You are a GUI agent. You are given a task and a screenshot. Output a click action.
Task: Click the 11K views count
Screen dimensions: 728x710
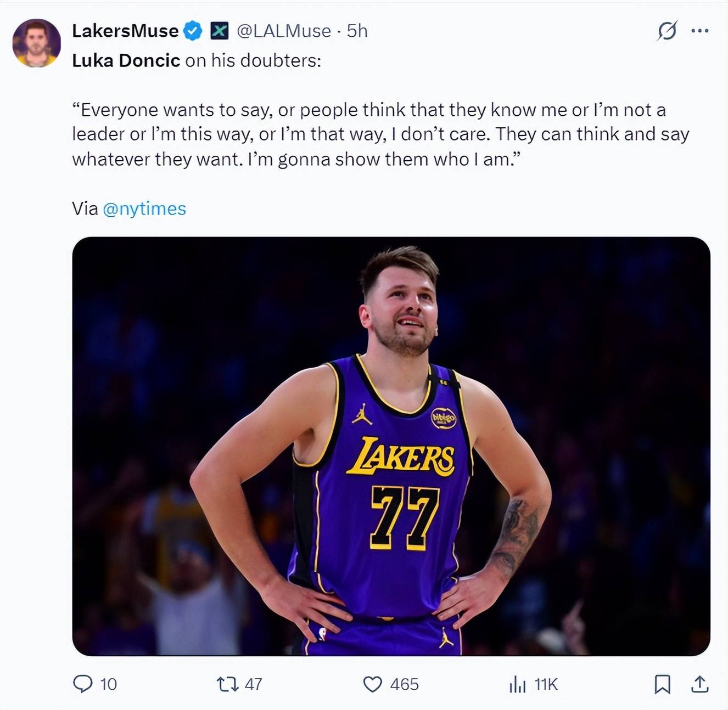click(546, 684)
